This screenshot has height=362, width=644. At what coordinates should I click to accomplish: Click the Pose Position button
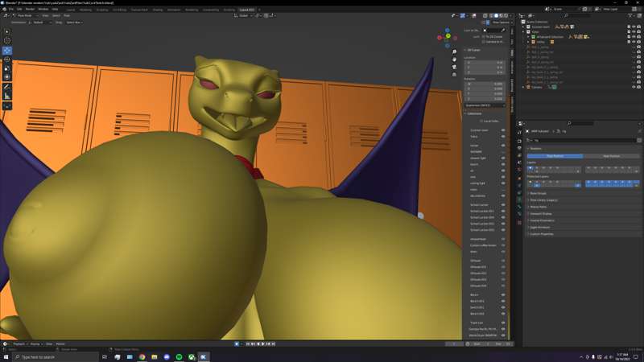(x=555, y=156)
